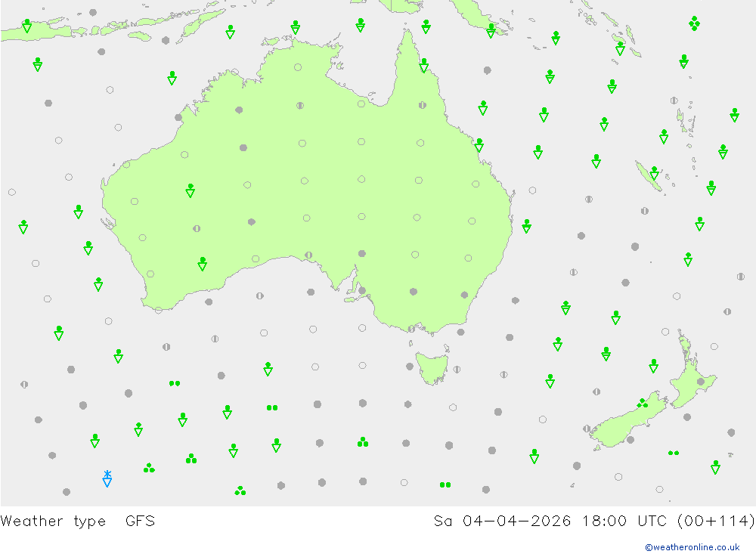756x554 pixels.
Task: Select the 'GFS' model label
Action: pyautogui.click(x=140, y=522)
